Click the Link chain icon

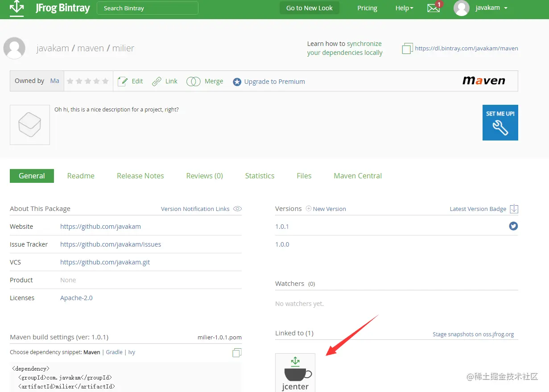tap(157, 81)
